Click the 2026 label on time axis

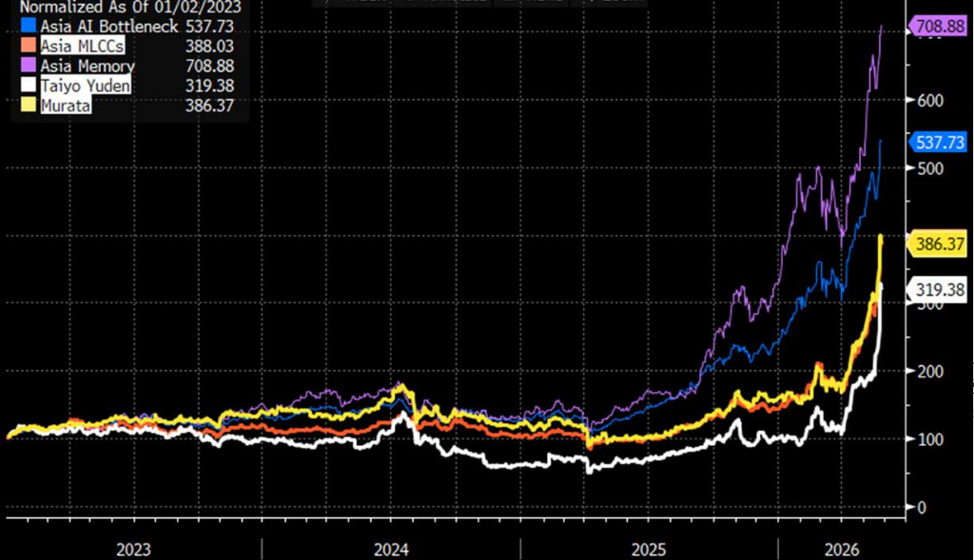[x=842, y=550]
